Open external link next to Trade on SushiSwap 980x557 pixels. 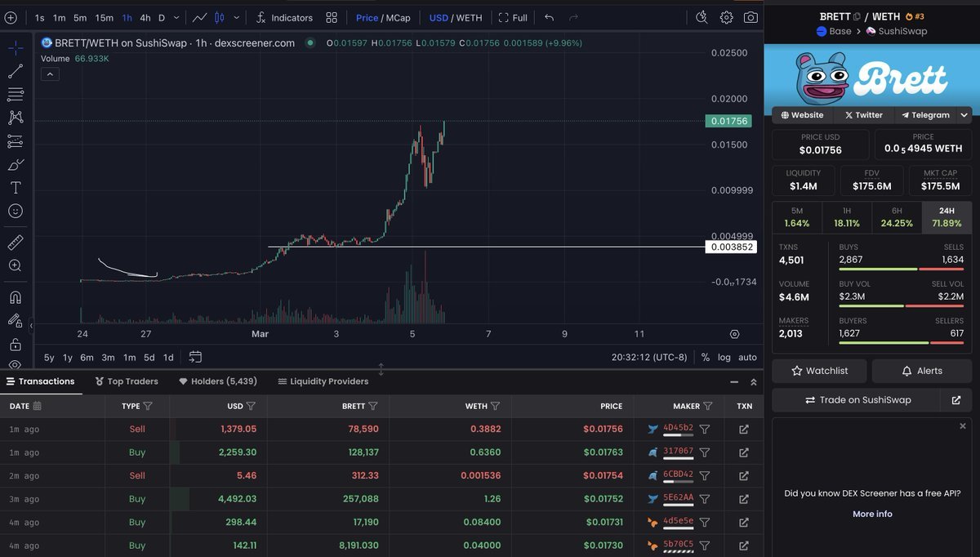click(956, 400)
